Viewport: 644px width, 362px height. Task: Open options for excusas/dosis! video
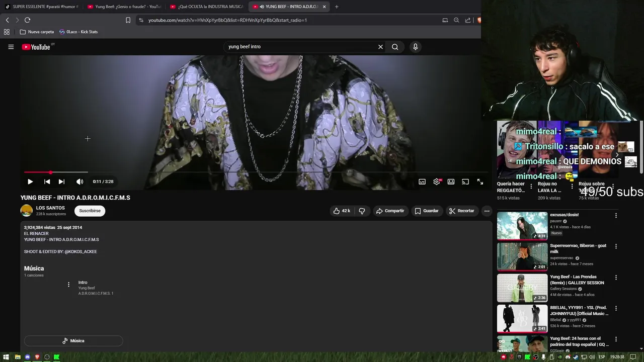pyautogui.click(x=616, y=216)
